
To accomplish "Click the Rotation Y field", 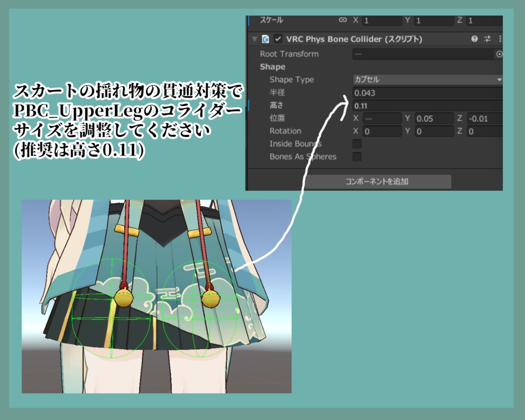I will [x=434, y=131].
